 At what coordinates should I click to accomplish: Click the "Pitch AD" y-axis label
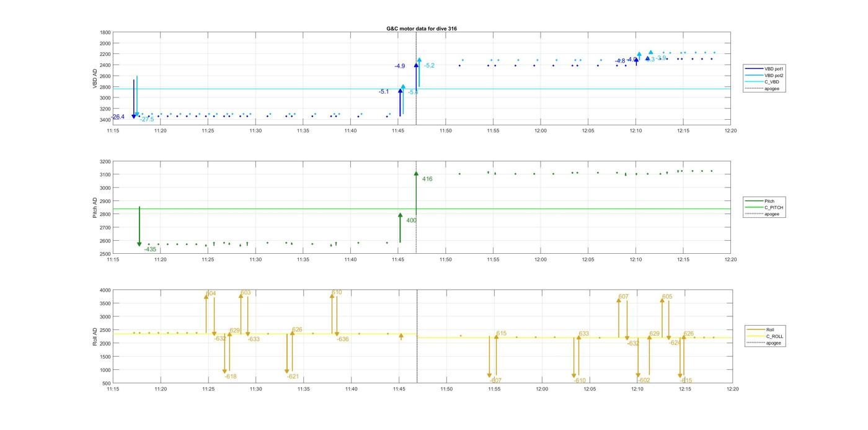(95, 208)
